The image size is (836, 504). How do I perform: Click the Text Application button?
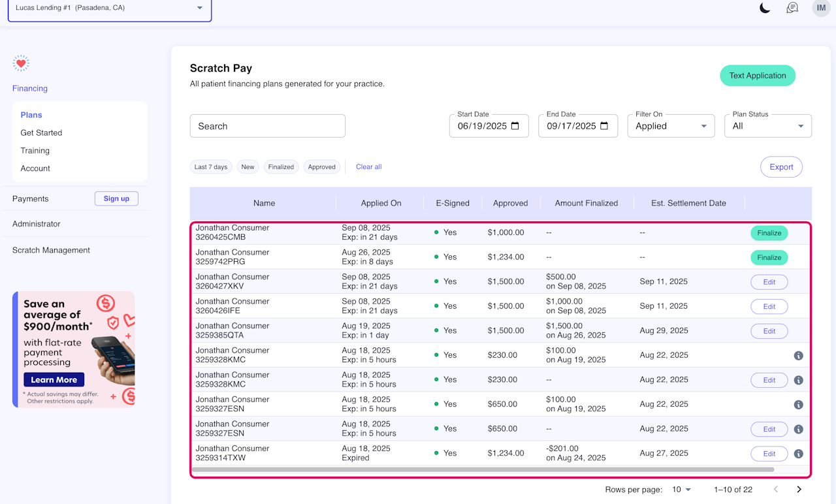(758, 76)
